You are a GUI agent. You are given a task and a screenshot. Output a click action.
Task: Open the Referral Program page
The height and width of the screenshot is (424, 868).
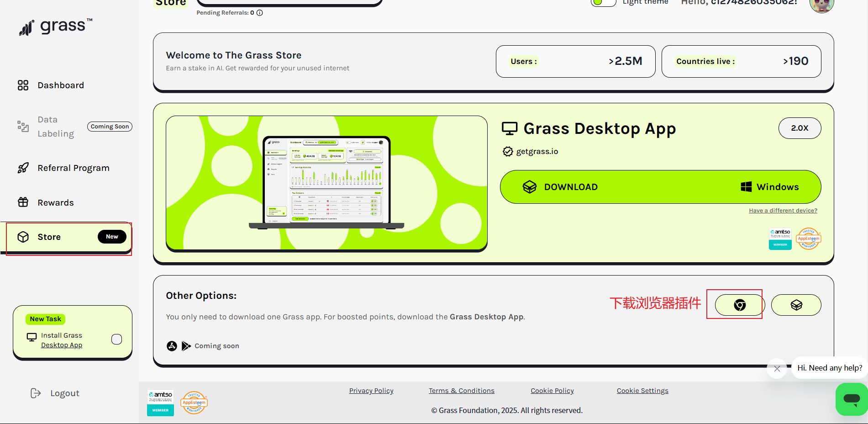[73, 168]
